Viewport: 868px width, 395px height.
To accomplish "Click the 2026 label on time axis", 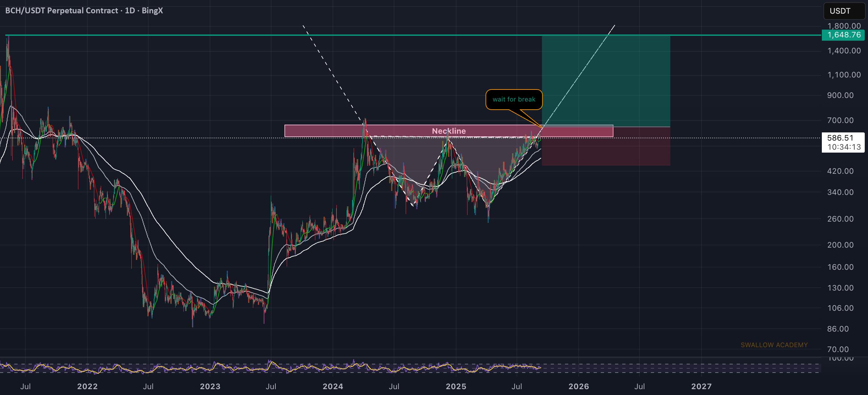I will tap(579, 386).
